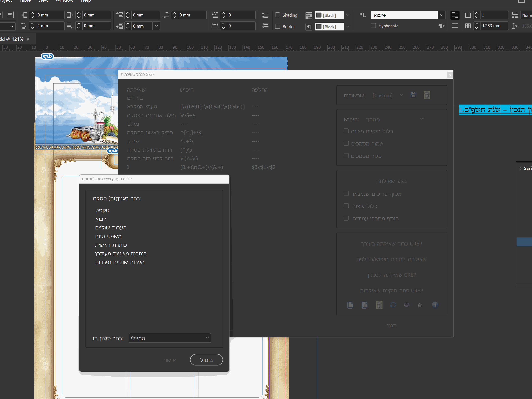Click the refresh icon in the GREP panel
The height and width of the screenshot is (399, 532).
click(393, 305)
